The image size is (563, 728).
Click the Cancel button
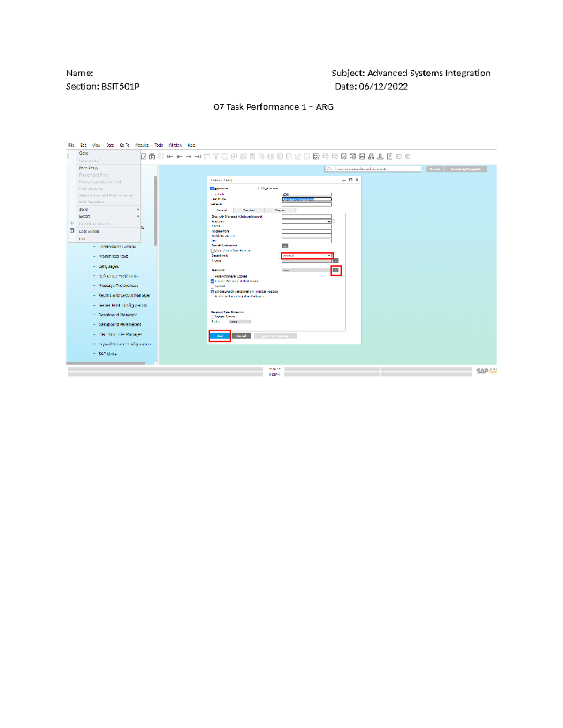click(241, 336)
